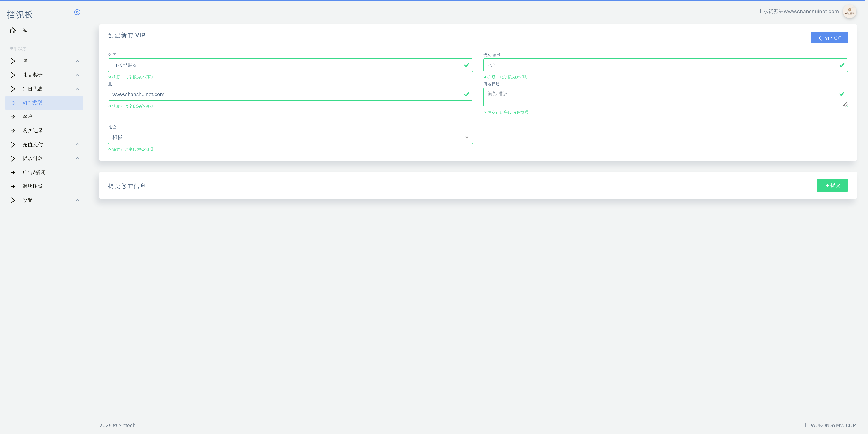Image resolution: width=868 pixels, height=434 pixels.
Task: Open the 地位 status dropdown
Action: 290,137
